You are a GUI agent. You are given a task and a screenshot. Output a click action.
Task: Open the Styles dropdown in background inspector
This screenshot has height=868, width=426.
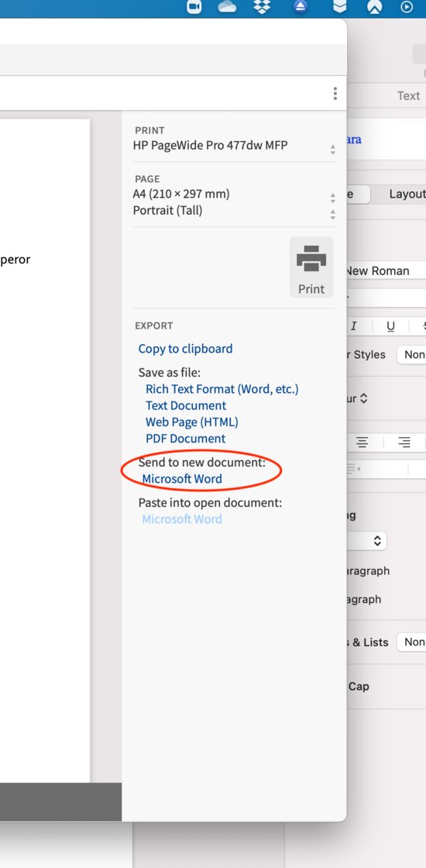(411, 355)
